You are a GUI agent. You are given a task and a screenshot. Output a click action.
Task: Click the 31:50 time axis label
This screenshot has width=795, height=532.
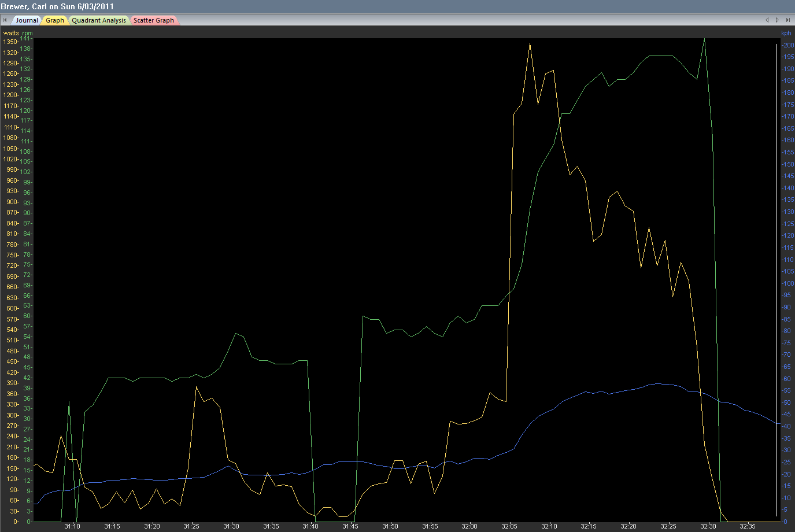pyautogui.click(x=390, y=526)
